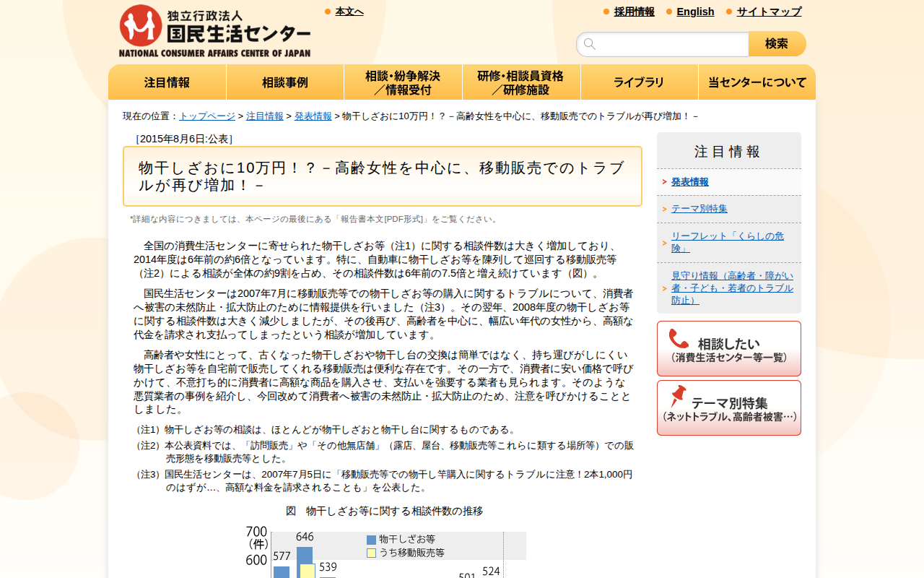Click the chart caption 図 物干しざお等に関する相談件数の推移

coord(384,512)
